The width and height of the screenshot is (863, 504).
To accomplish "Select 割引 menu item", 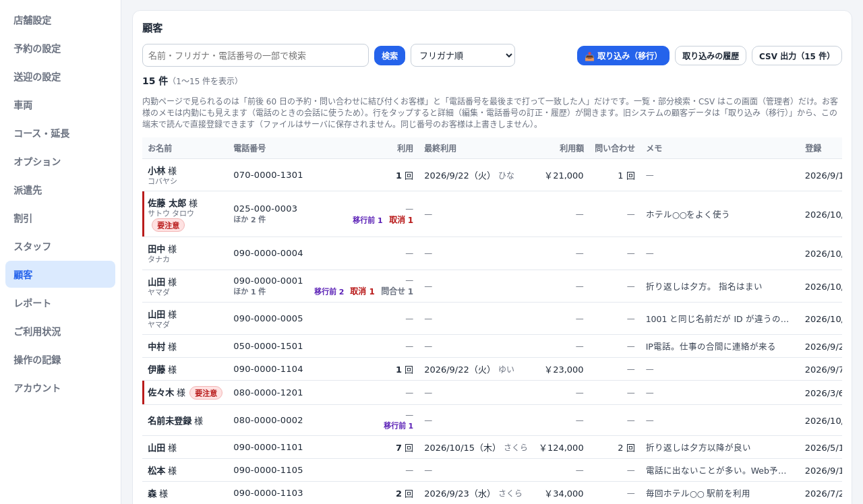I will click(60, 218).
